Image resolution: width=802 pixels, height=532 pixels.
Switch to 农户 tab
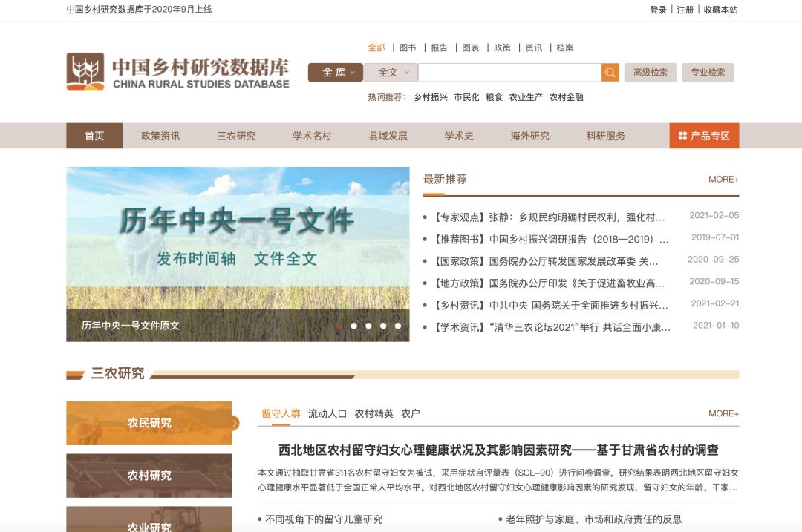point(410,413)
